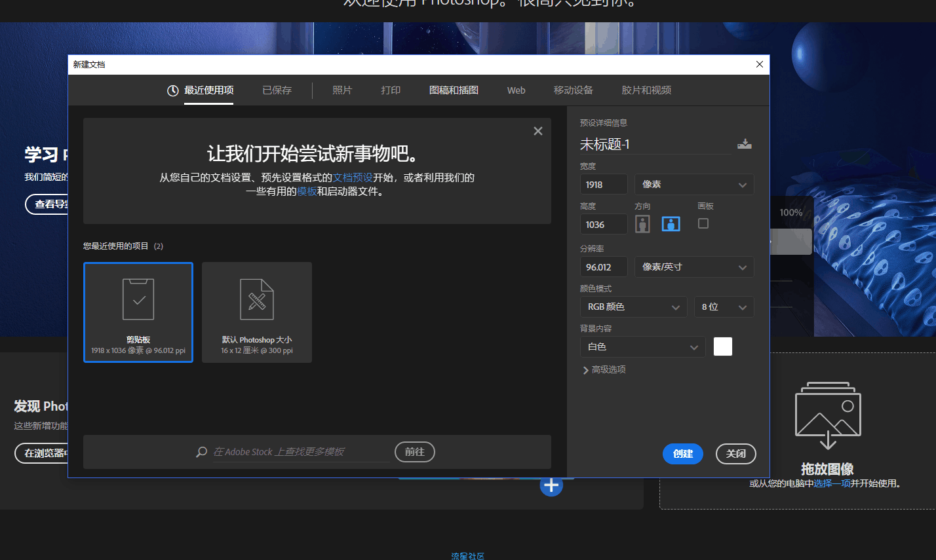
Task: Open the width unit 像素 dropdown
Action: tap(694, 185)
